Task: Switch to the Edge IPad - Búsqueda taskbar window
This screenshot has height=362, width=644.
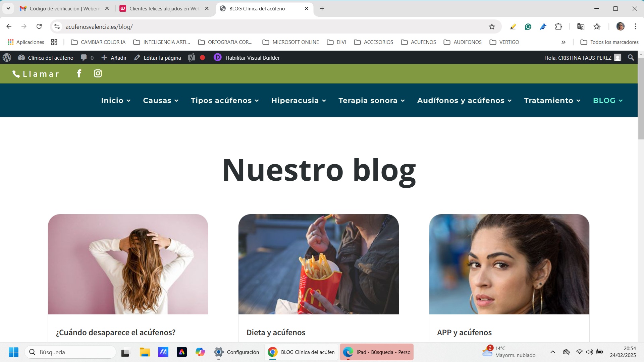Action: (376, 352)
